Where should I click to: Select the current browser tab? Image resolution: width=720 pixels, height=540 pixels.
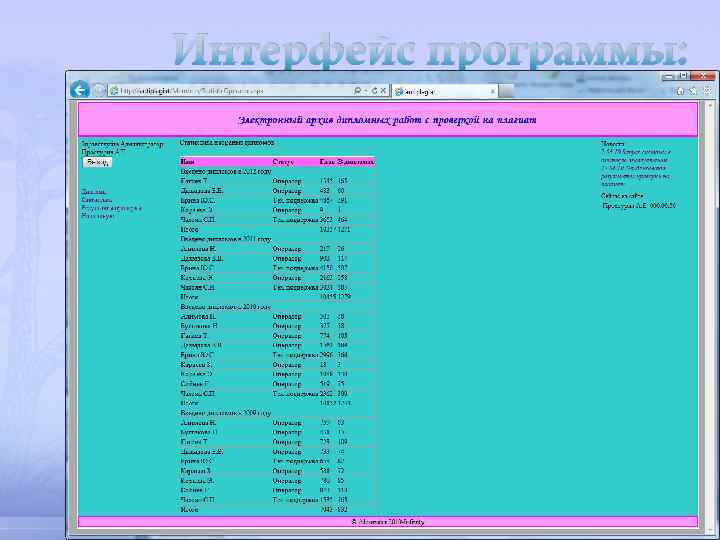(444, 91)
